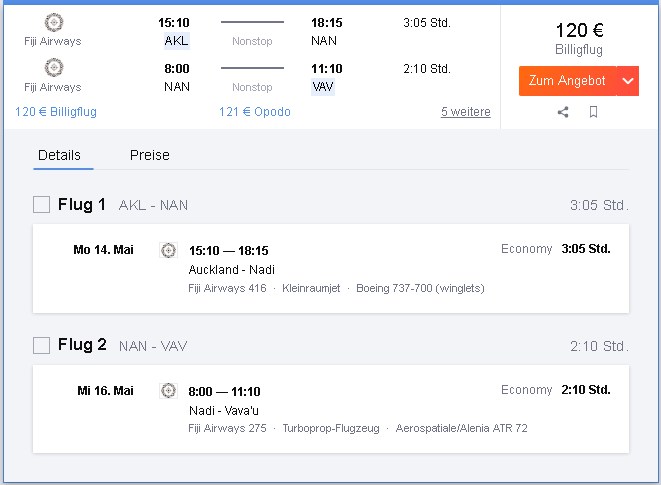Screen dimensions: 661x485
Task: Click the 120 € price label
Action: pyautogui.click(x=579, y=30)
